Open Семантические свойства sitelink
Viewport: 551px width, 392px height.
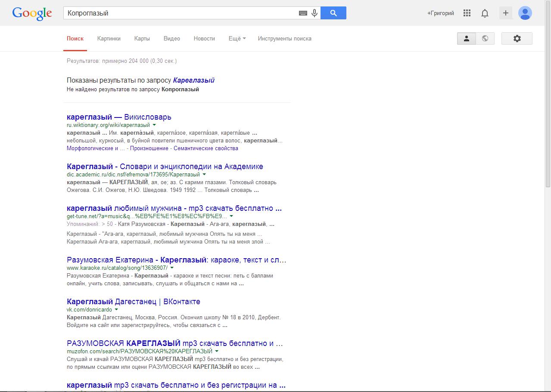pos(206,148)
